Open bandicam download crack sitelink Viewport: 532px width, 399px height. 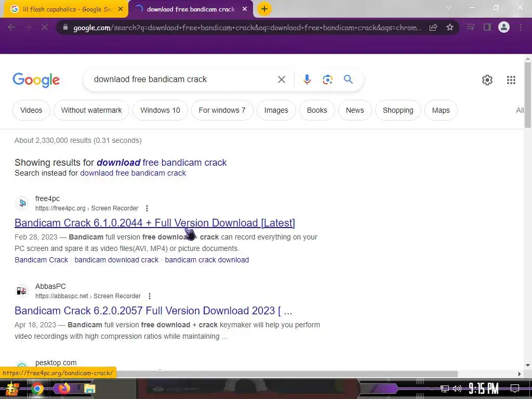tap(116, 260)
